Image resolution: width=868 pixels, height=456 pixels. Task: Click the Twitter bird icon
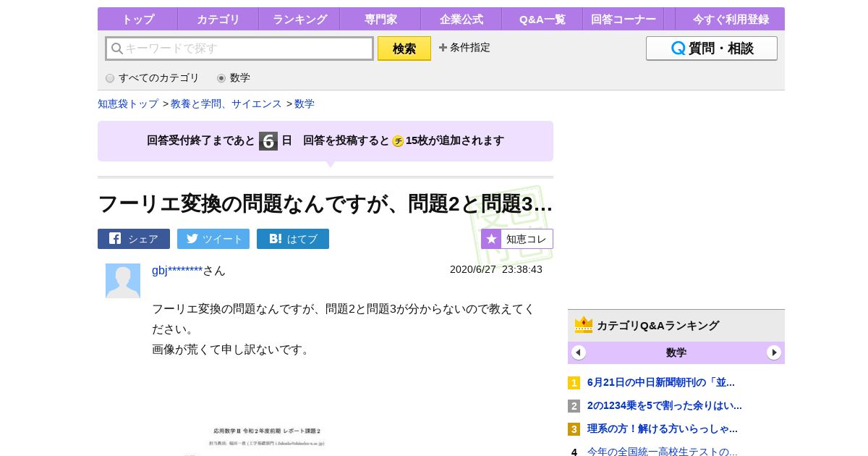pos(192,238)
